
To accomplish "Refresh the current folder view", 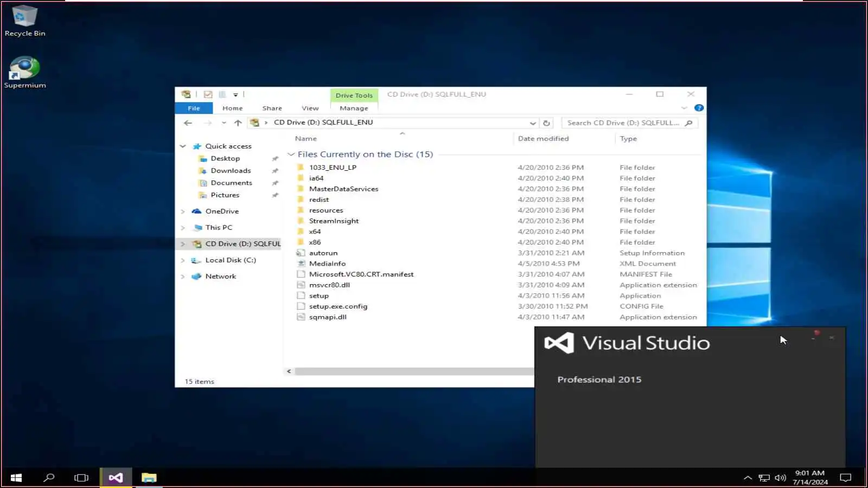I will 546,123.
